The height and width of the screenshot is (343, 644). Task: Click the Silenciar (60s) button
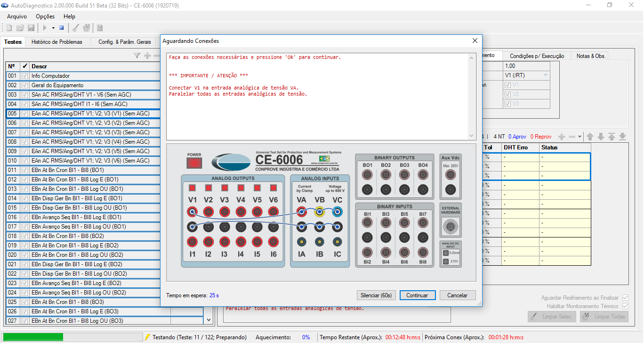point(376,295)
